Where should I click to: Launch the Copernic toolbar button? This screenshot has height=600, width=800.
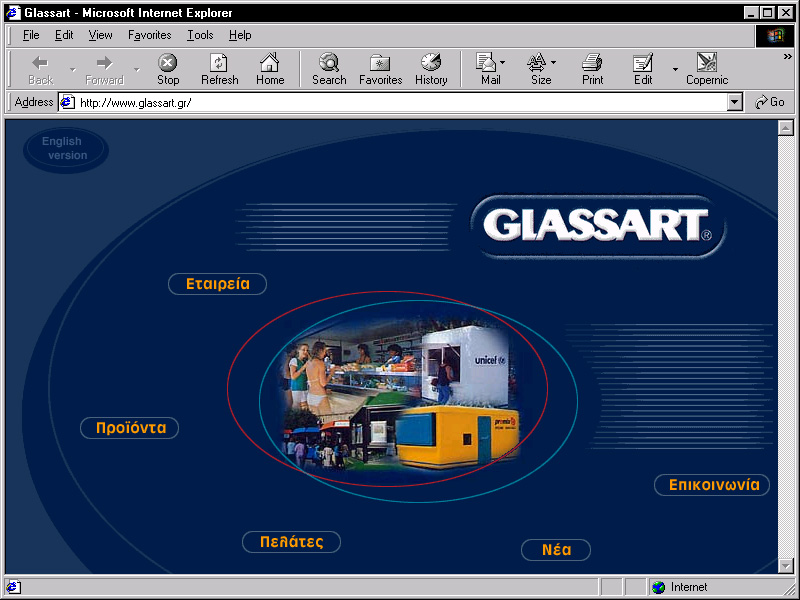pos(707,69)
